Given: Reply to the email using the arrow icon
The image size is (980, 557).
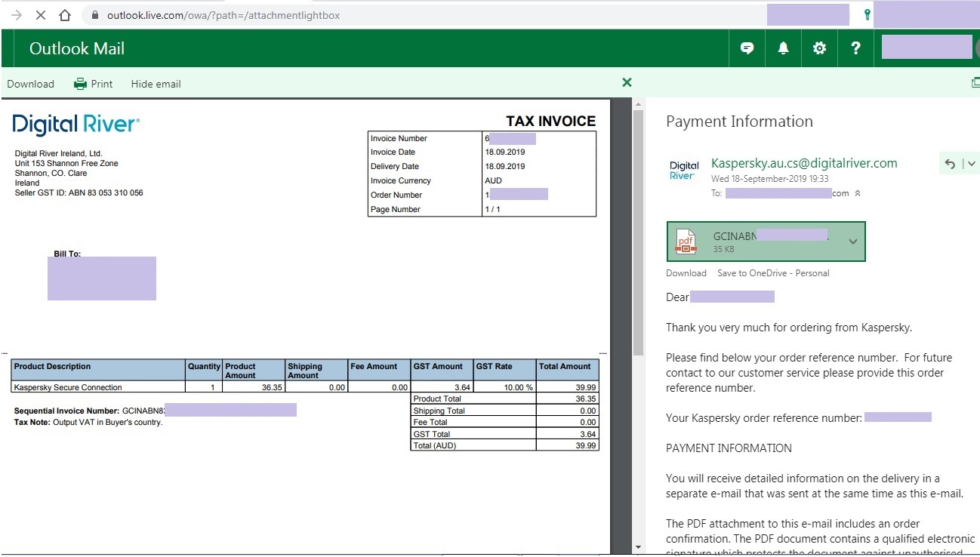Looking at the screenshot, I should [950, 164].
